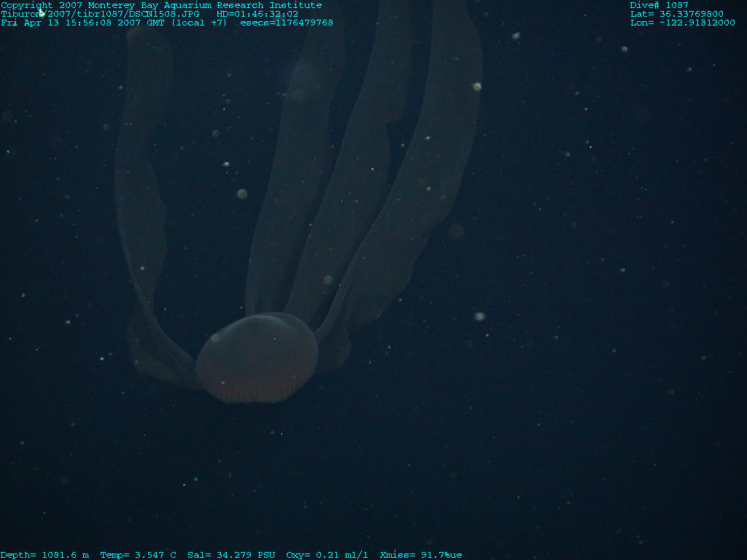The height and width of the screenshot is (560, 747).
Task: Click the copyright line 'Copyright 2007 Monterey Bay Aquarium Research Institute'
Action: click(x=161, y=5)
